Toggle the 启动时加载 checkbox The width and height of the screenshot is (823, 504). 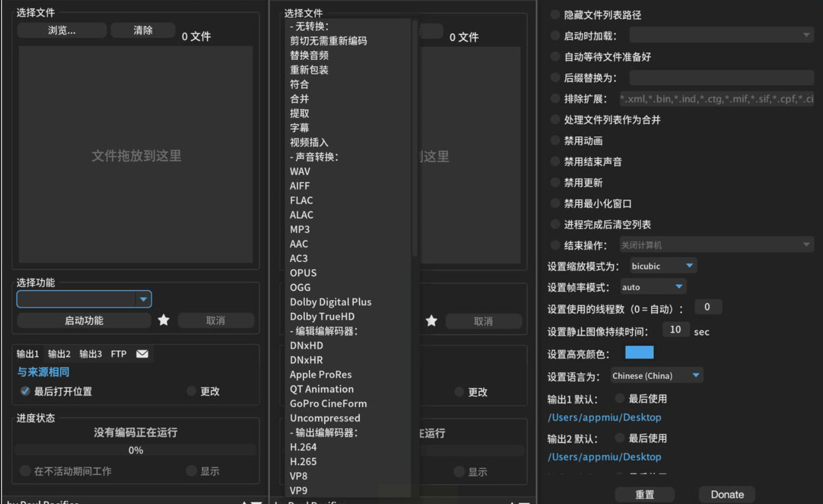(555, 35)
